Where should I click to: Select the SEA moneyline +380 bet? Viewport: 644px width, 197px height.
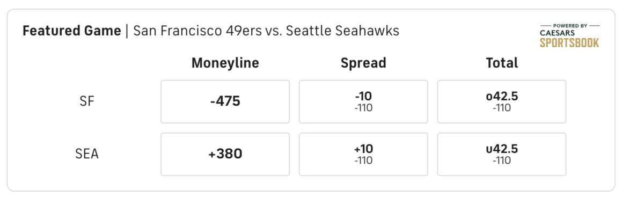coord(225,154)
